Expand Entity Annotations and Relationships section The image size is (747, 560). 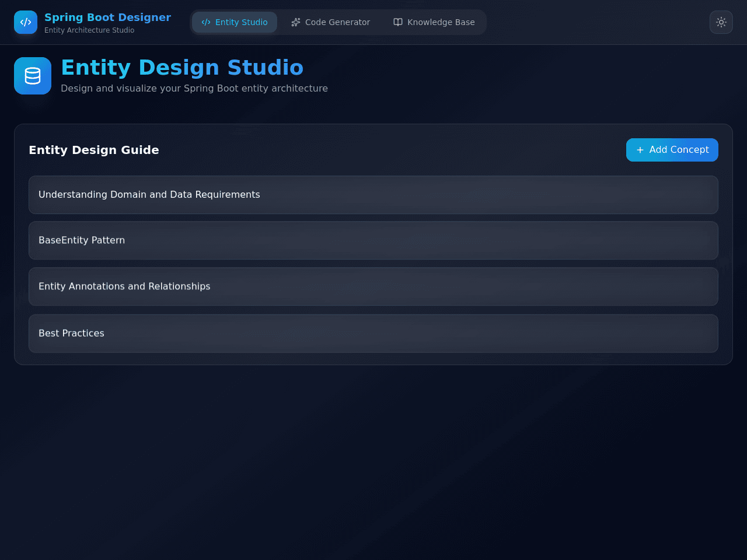pyautogui.click(x=373, y=286)
